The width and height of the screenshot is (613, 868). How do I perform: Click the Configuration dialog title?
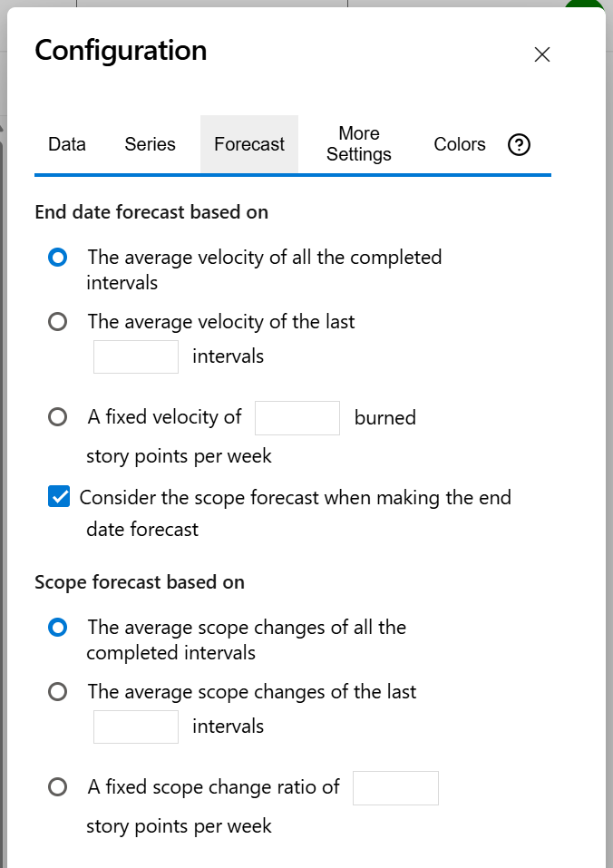tap(121, 52)
